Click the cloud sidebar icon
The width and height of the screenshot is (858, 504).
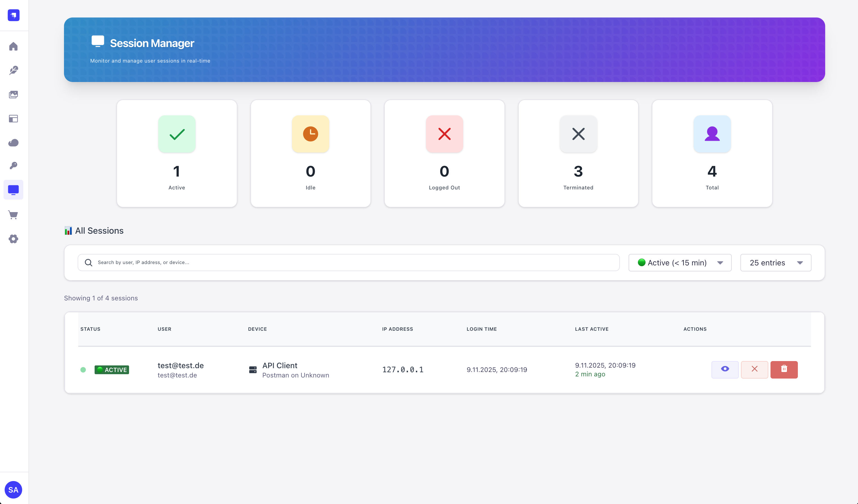pos(13,143)
